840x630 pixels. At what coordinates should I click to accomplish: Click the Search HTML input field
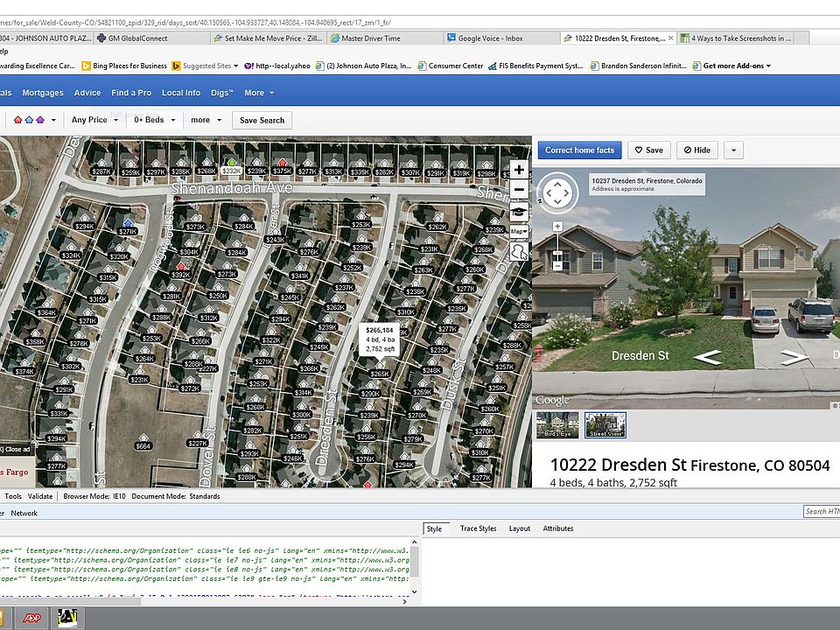click(822, 512)
